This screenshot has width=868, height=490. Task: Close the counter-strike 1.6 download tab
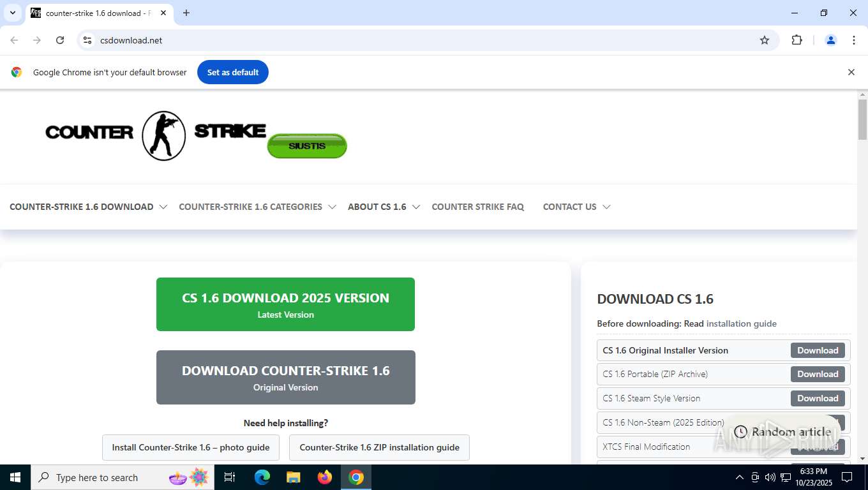click(x=164, y=13)
